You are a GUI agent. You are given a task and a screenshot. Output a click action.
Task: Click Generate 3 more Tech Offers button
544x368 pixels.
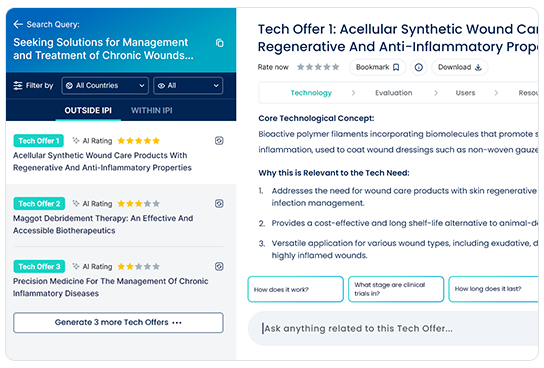coord(118,323)
